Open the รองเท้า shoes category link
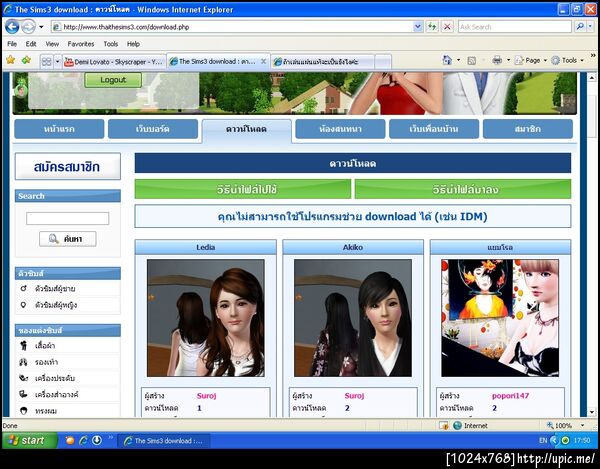This screenshot has width=600, height=469. pos(46,362)
